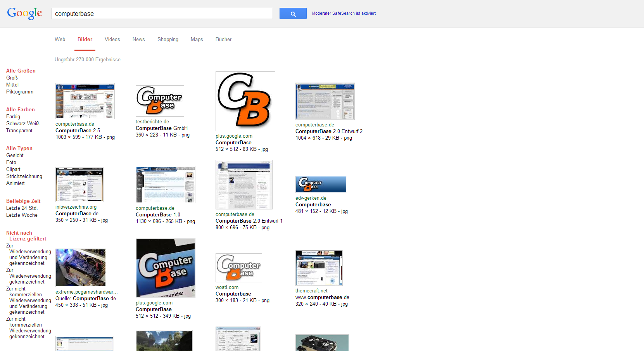Limit results to Letzte Woche
This screenshot has width=644, height=351.
point(22,215)
